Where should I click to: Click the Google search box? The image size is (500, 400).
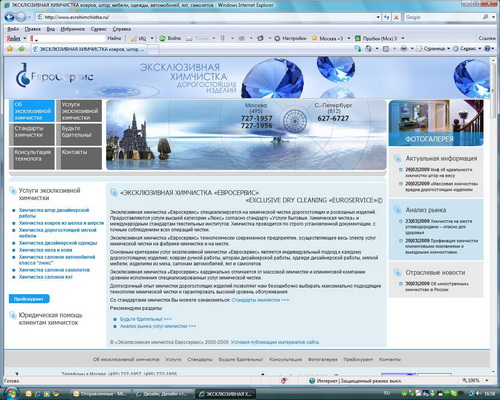[442, 17]
